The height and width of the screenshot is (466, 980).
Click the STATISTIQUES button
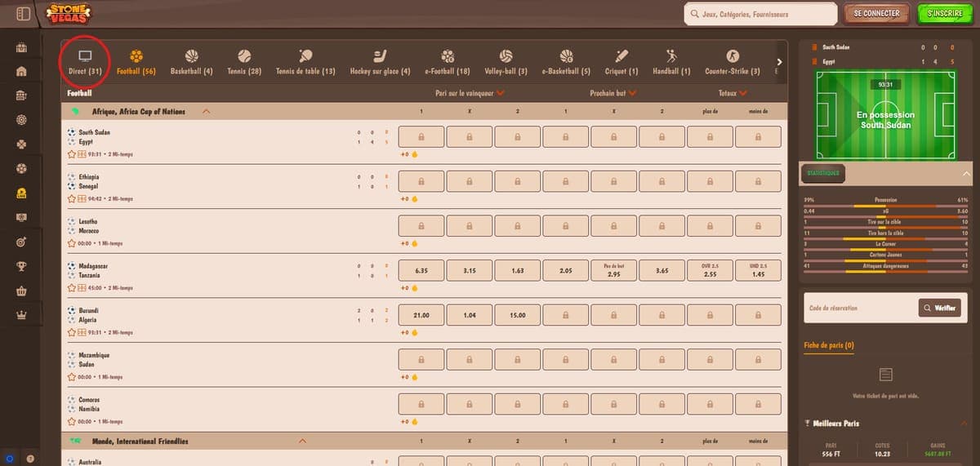[823, 174]
